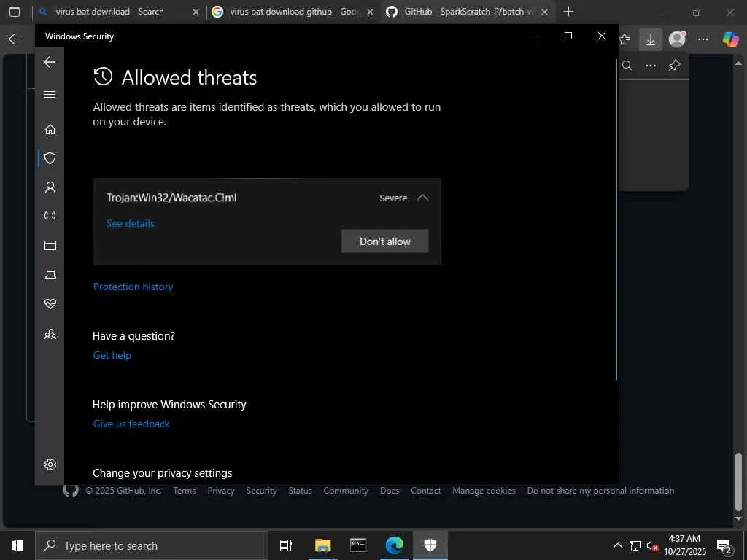This screenshot has height=560, width=747.
Task: Click the muted volume tray icon
Action: tap(652, 546)
